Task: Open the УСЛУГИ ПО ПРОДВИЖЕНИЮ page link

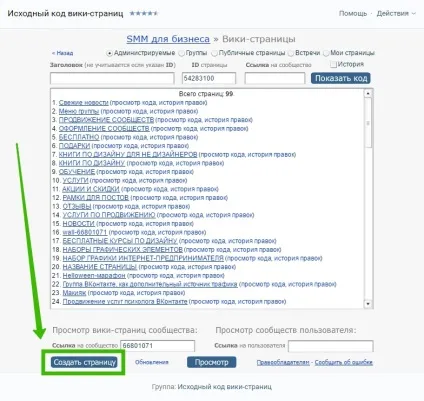Action: (109, 215)
